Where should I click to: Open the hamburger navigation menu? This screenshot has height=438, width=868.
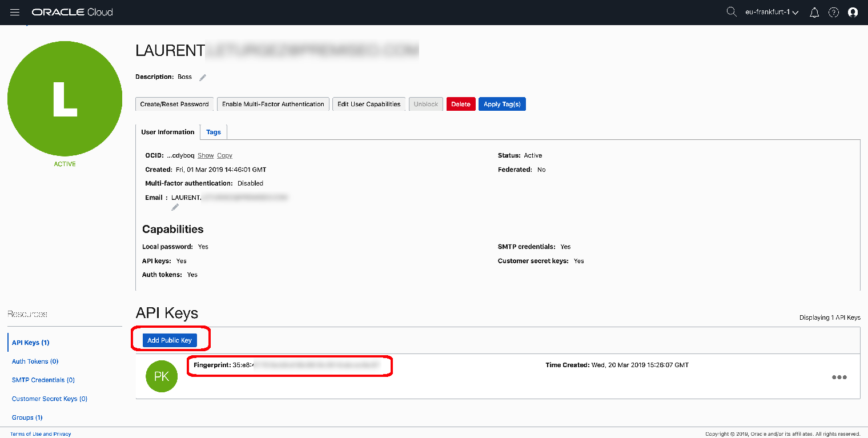tap(15, 12)
